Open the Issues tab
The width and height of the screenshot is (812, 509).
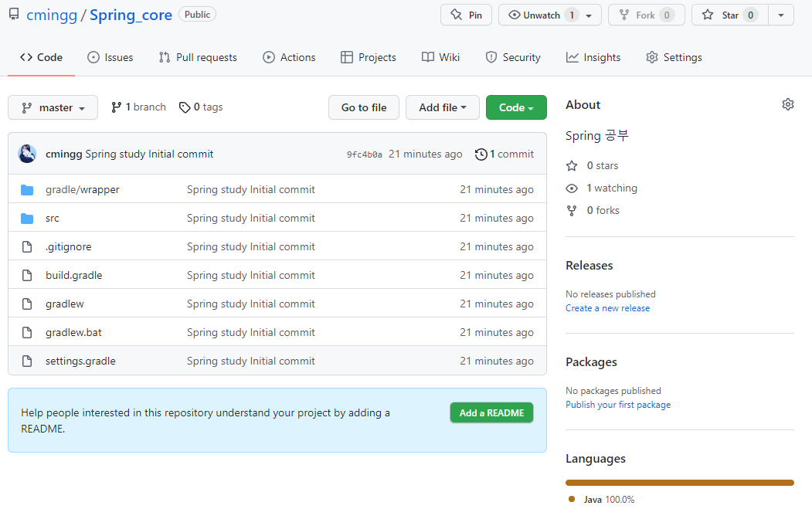click(x=110, y=57)
